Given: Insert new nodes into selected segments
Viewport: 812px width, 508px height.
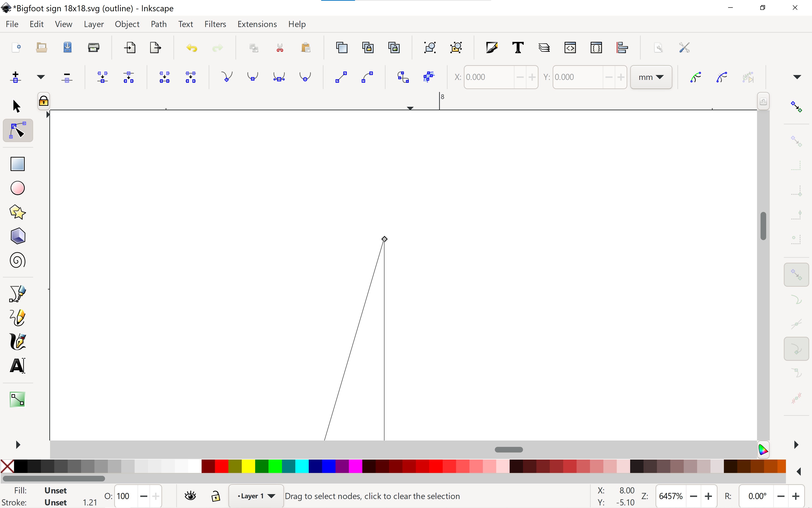Looking at the screenshot, I should (16, 77).
